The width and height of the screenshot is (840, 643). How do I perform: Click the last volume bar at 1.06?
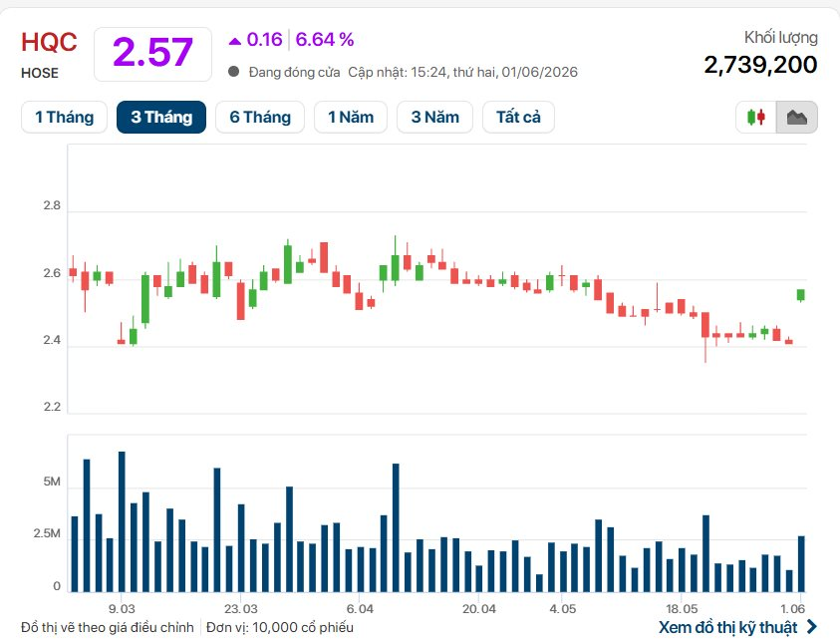click(801, 563)
